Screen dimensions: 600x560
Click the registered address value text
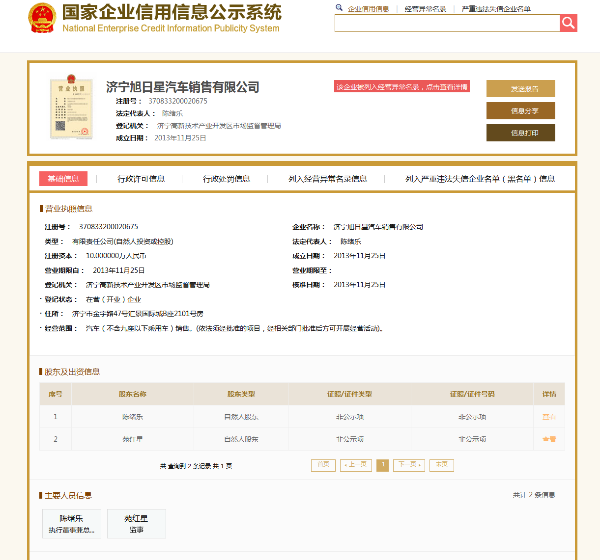(137, 313)
